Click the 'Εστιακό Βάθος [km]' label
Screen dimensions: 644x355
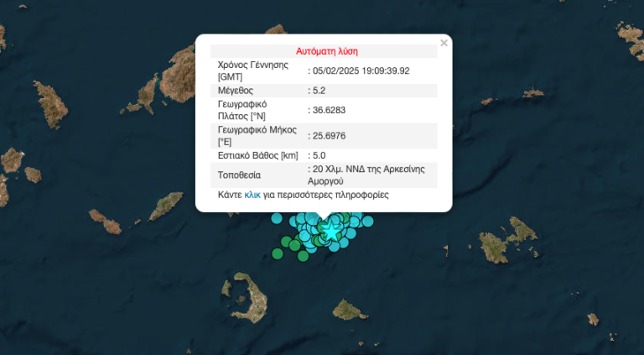[259, 155]
